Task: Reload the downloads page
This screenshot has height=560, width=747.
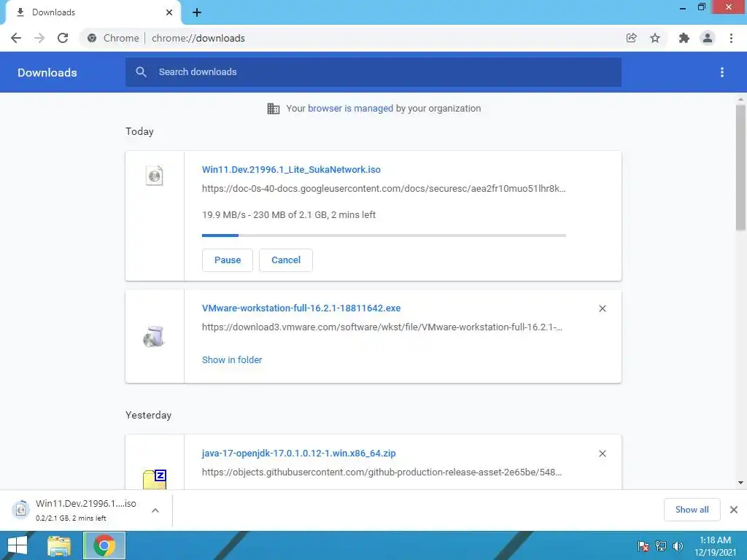Action: point(63,38)
